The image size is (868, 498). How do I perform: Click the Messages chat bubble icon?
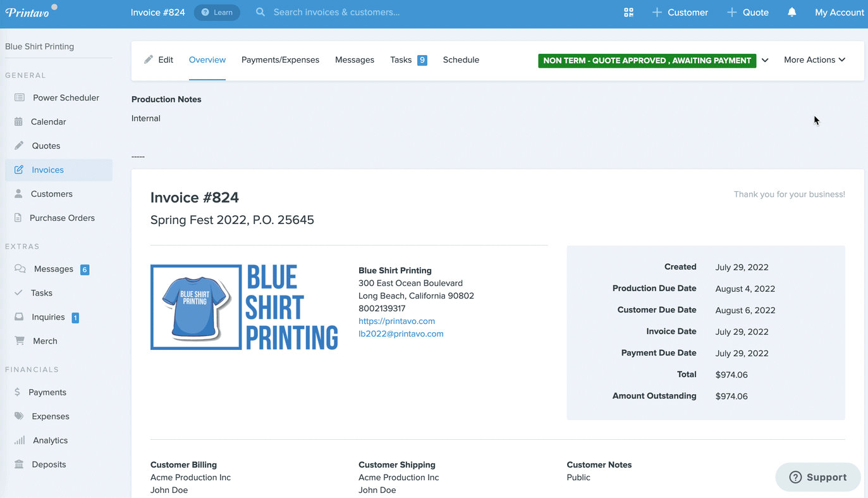click(x=20, y=269)
